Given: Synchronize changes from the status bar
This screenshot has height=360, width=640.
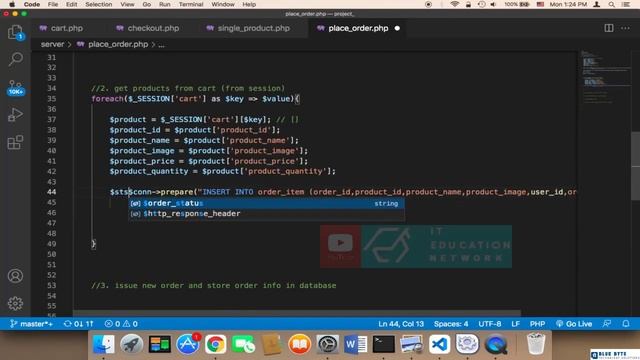Looking at the screenshot, I should [x=78, y=324].
